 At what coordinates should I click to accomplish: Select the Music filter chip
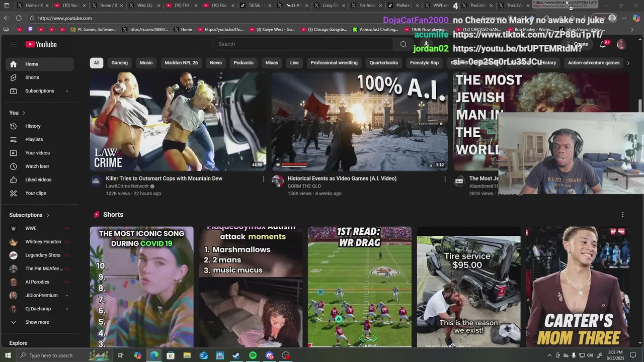pos(146,63)
